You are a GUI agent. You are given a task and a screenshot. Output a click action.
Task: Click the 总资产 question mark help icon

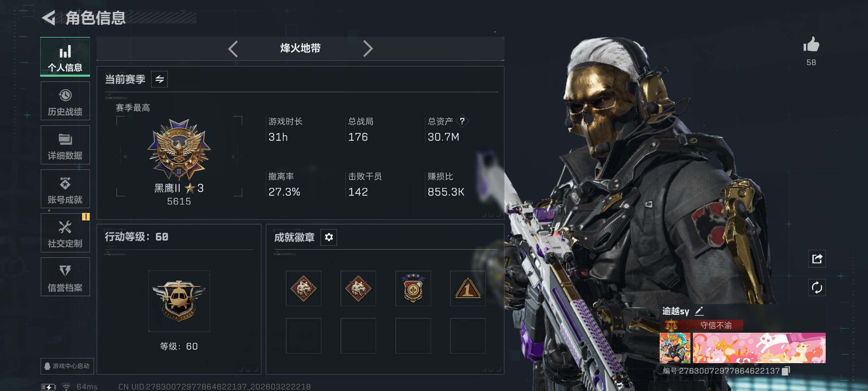coord(462,121)
